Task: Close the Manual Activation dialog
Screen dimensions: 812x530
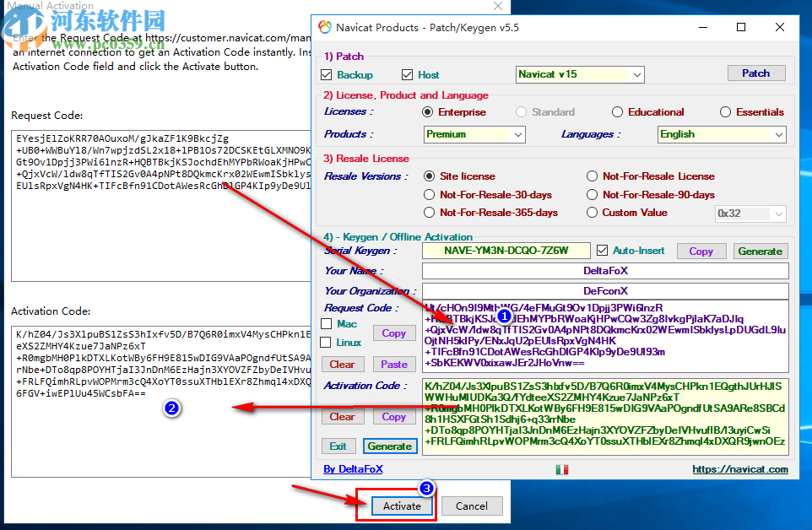Action: 498,6
